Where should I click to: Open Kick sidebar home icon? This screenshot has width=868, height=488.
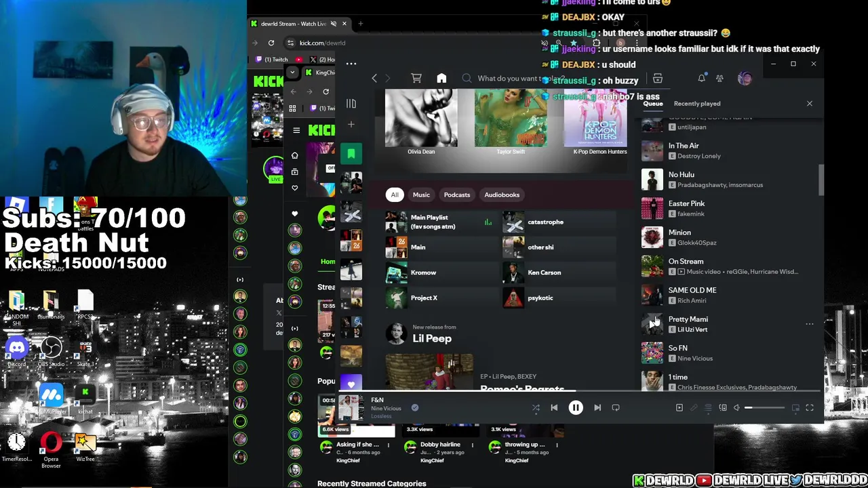click(x=294, y=155)
